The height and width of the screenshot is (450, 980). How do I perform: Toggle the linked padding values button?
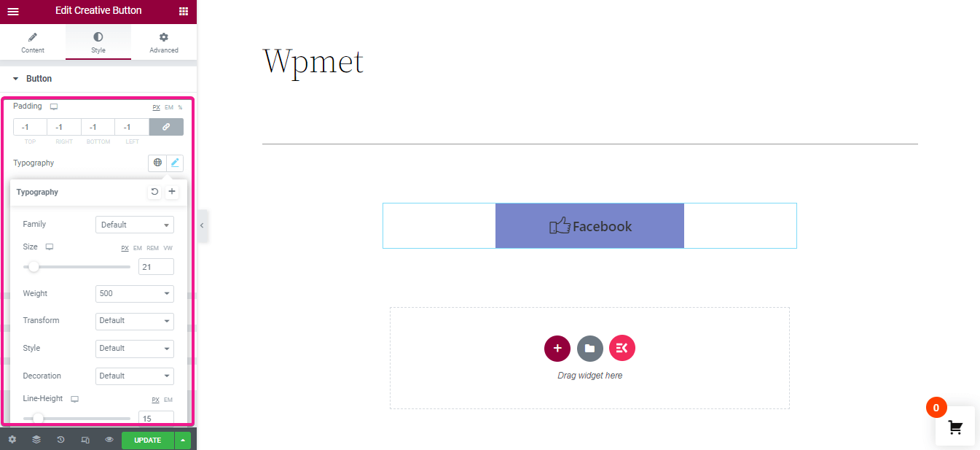(166, 127)
